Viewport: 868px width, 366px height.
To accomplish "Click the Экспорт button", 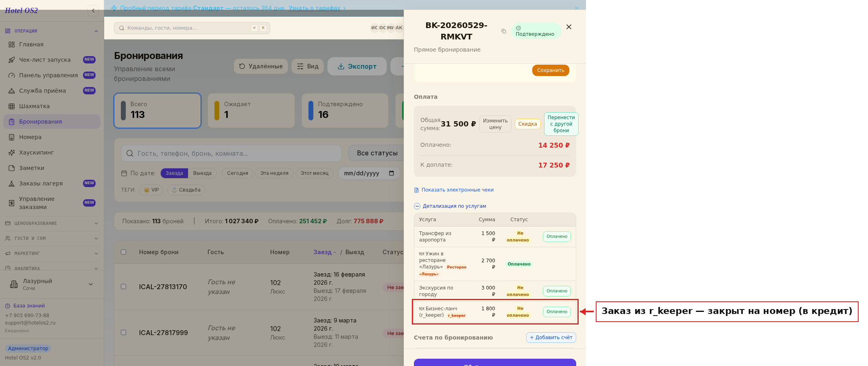I will [x=357, y=66].
